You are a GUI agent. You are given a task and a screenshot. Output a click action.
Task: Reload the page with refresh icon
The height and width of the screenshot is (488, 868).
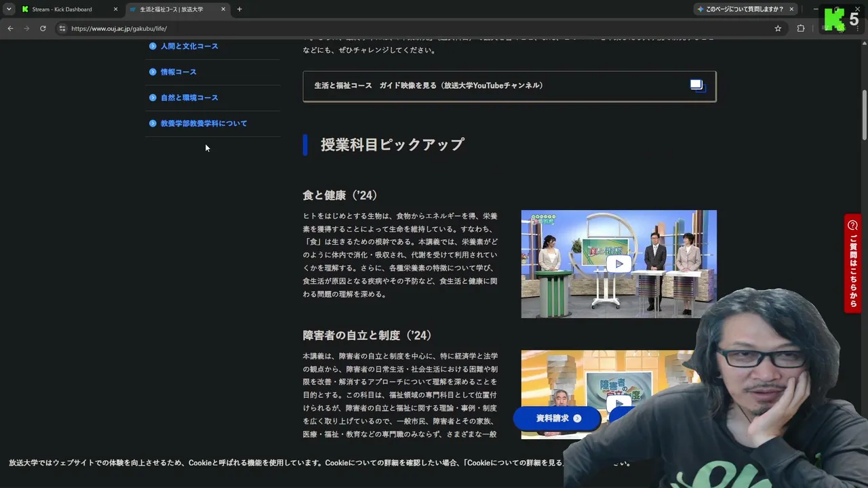(43, 28)
